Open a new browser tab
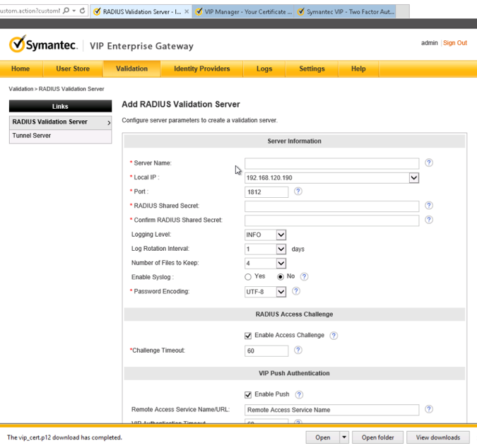This screenshot has height=448, width=477. coord(403,11)
